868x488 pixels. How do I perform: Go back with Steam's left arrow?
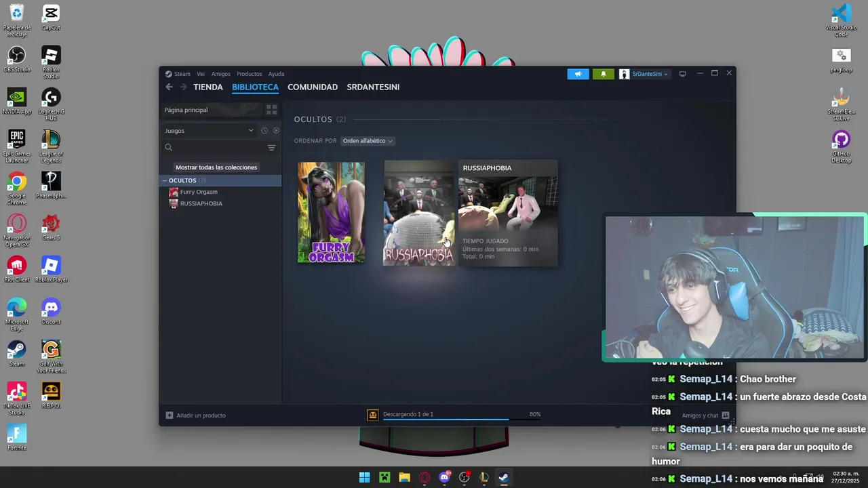169,87
